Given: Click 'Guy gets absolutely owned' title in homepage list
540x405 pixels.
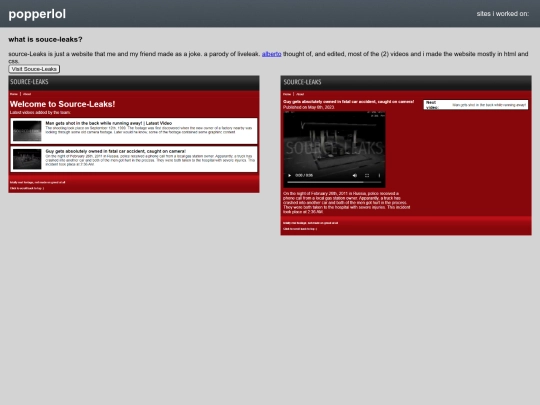Looking at the screenshot, I should click(116, 151).
